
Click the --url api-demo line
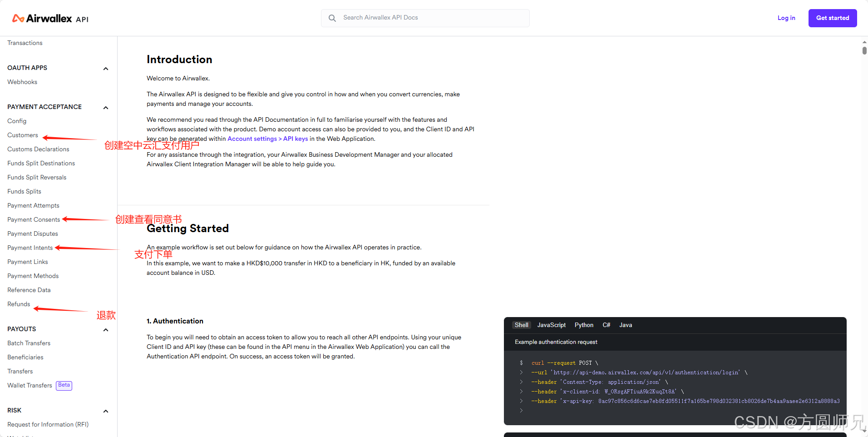click(640, 372)
